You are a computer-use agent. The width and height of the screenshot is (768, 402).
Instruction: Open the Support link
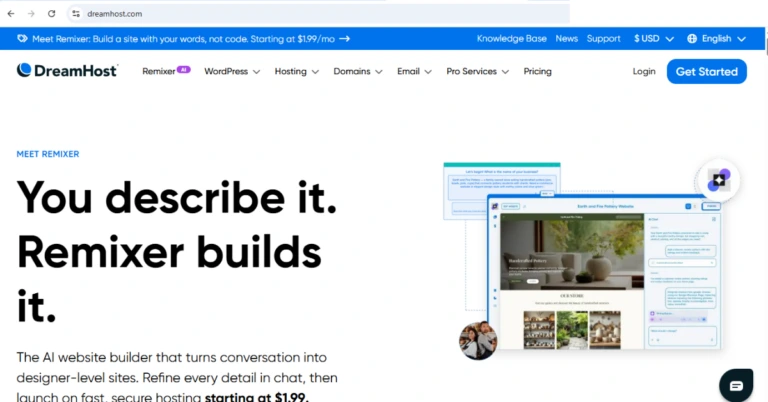[603, 39]
